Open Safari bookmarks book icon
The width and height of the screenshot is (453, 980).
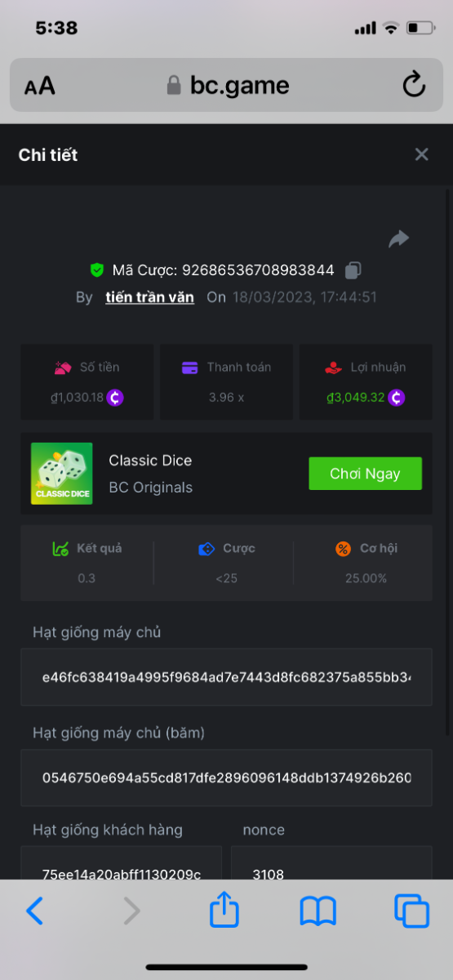coord(318,911)
